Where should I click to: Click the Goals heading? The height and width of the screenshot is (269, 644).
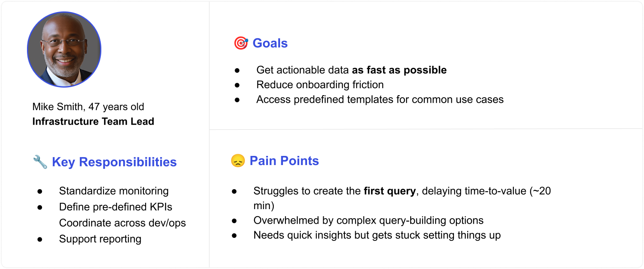tap(270, 43)
